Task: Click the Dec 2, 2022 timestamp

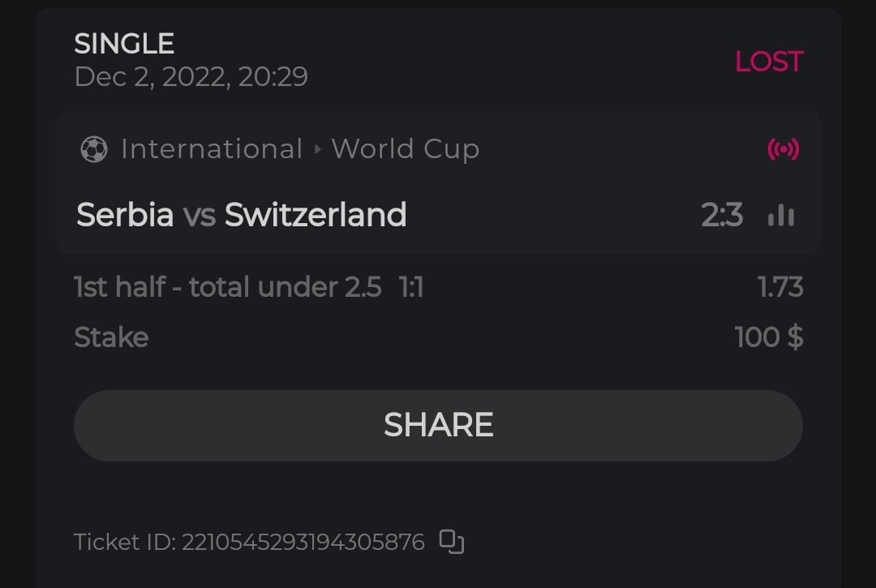Action: point(191,77)
